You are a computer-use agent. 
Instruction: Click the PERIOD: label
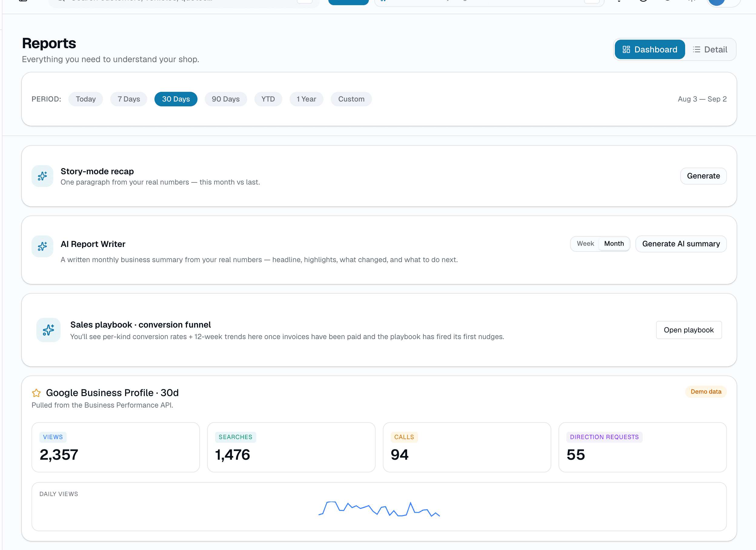tap(46, 99)
